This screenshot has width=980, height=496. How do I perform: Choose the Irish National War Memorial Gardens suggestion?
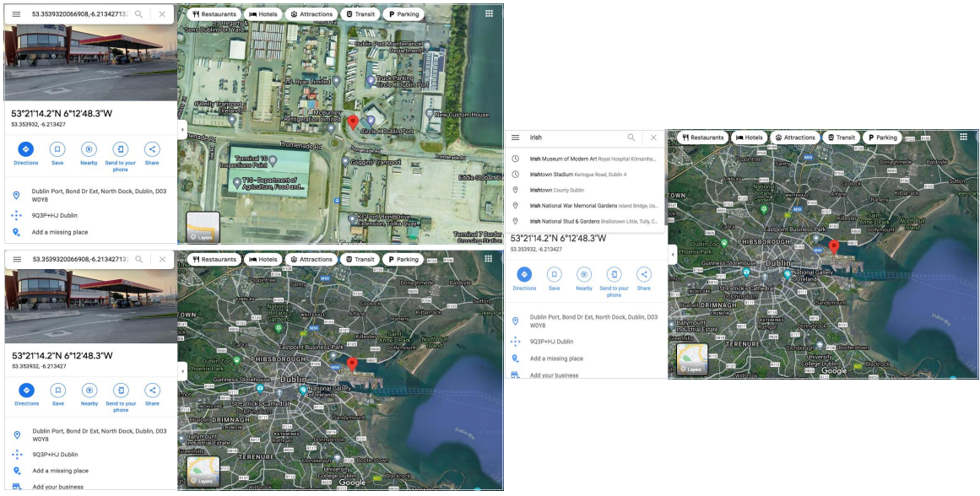[x=584, y=206]
